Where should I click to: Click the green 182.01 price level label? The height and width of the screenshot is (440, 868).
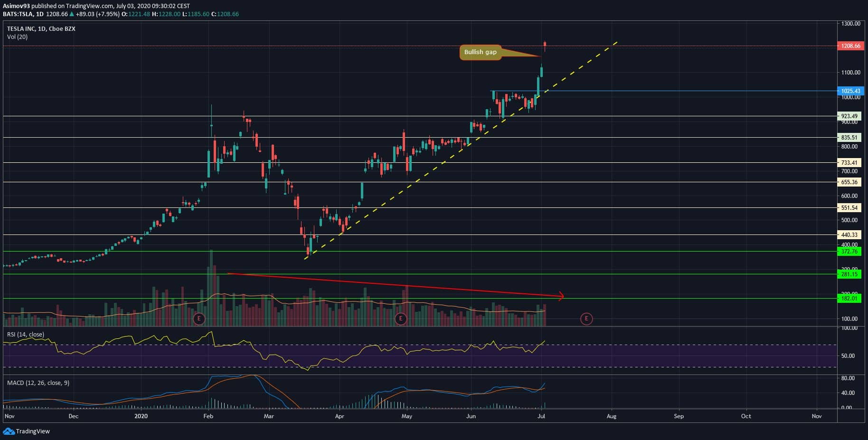(850, 299)
